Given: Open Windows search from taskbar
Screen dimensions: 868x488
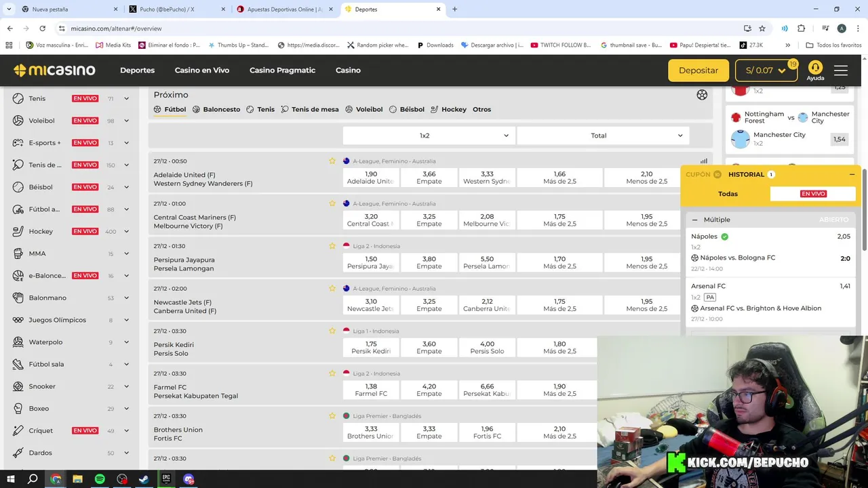Looking at the screenshot, I should [33, 479].
